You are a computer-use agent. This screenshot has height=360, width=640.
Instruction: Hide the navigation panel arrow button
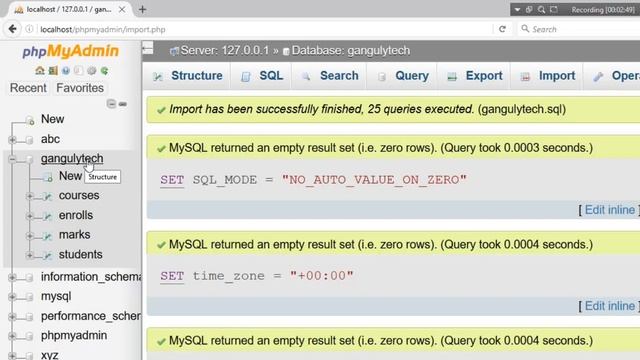pyautogui.click(x=148, y=49)
